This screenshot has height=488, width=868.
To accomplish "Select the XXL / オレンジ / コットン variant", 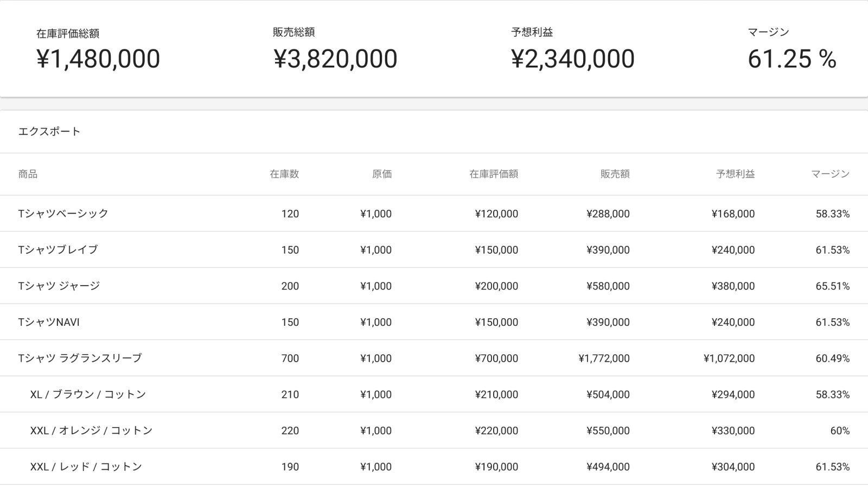I will pyautogui.click(x=91, y=431).
